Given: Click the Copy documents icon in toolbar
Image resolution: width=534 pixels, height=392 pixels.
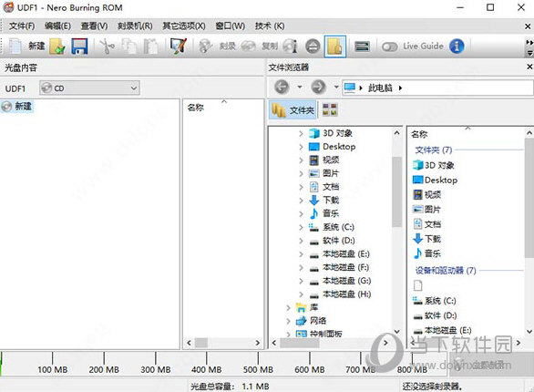Looking at the screenshot, I should point(129,46).
